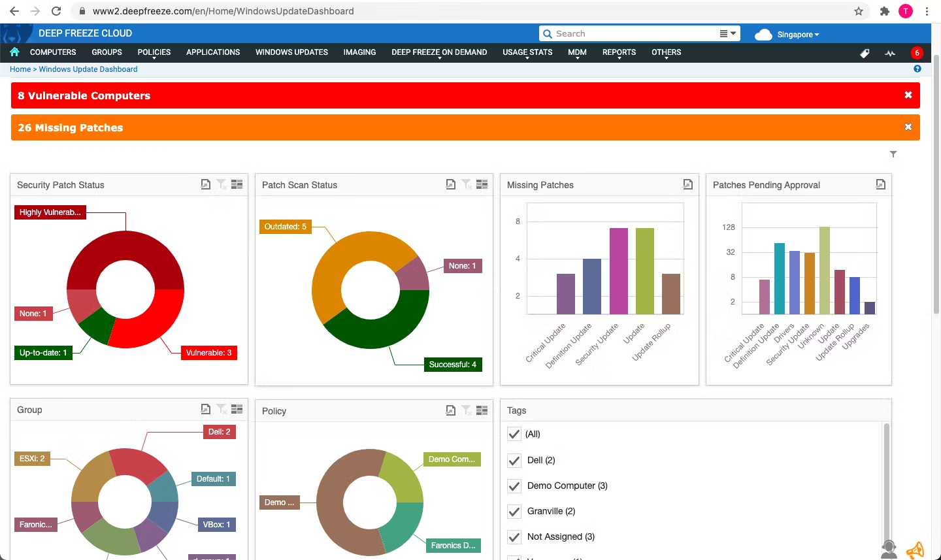
Task: Expand the MDM menu
Action: (577, 52)
